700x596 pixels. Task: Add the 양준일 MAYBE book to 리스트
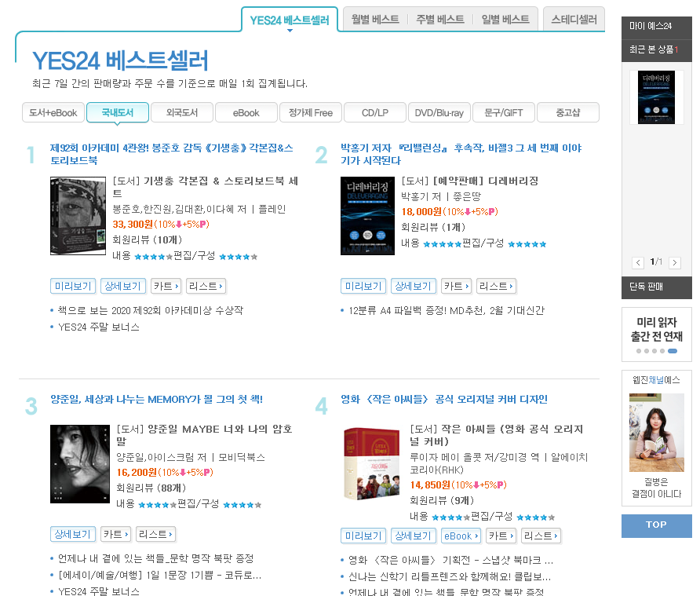(156, 534)
